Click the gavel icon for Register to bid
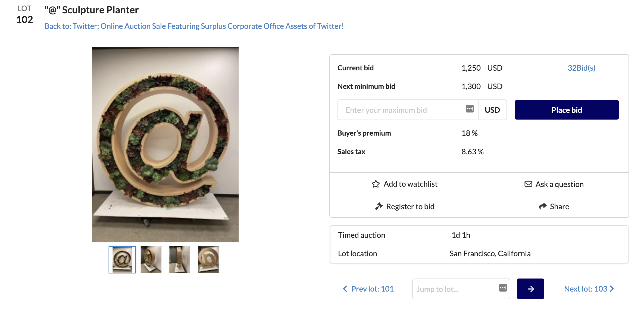 pos(379,207)
